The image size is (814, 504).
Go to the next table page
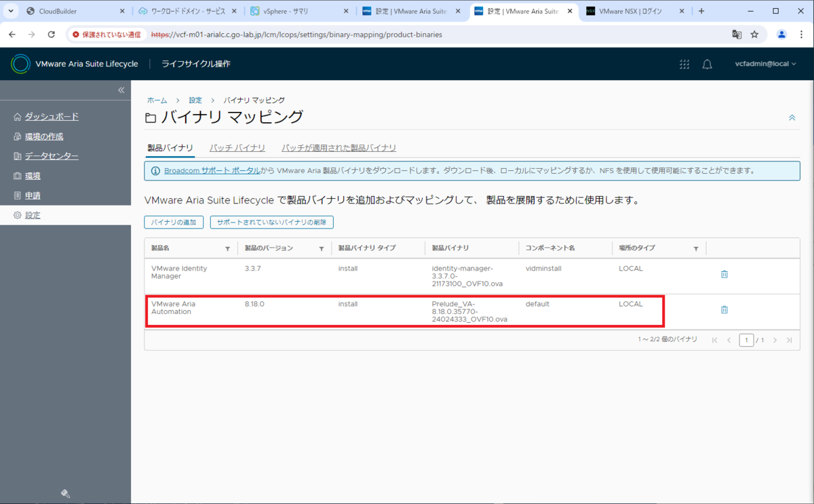(775, 340)
